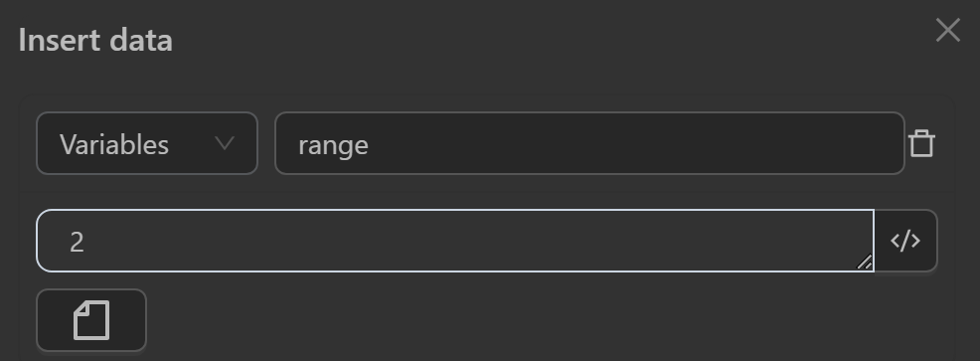Click the Variables label in the selector

coord(114,144)
